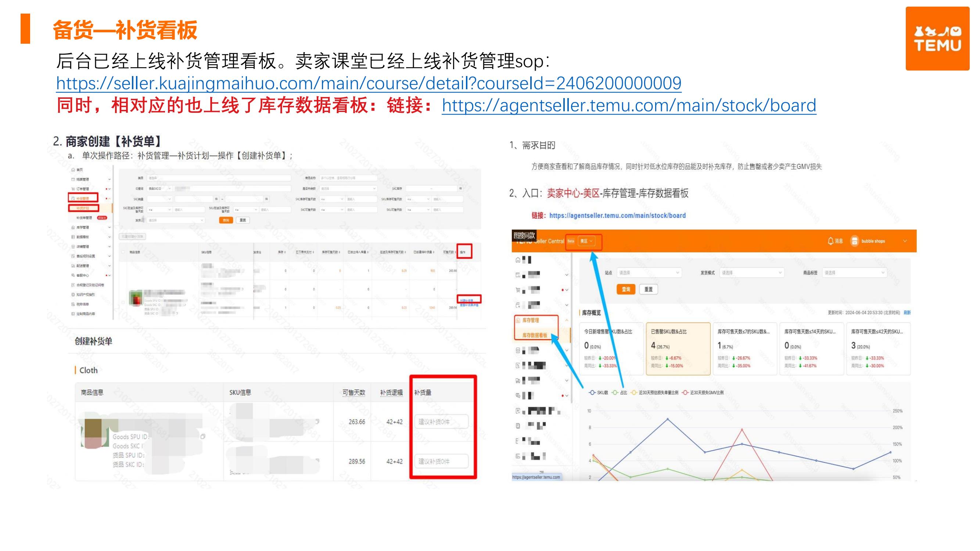Viewport: 980px width, 551px height.
Task: Open the 站点 dropdown filter
Action: pyautogui.click(x=649, y=273)
